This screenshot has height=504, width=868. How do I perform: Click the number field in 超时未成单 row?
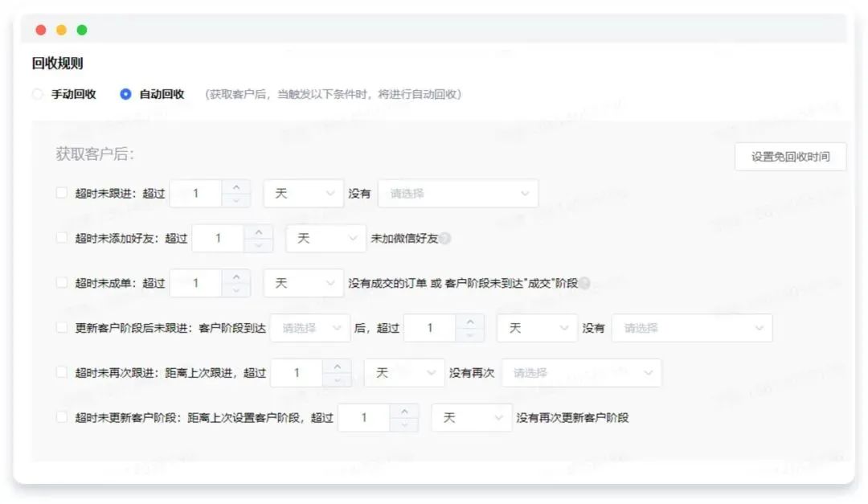[196, 283]
